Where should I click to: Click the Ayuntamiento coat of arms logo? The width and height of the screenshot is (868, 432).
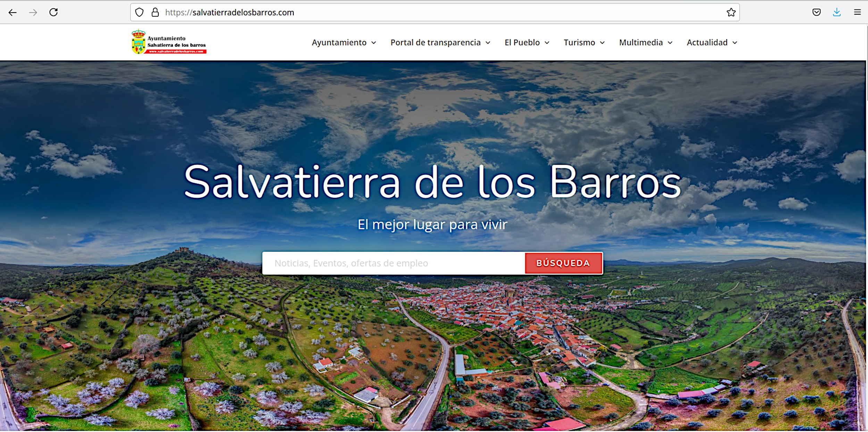click(x=139, y=42)
